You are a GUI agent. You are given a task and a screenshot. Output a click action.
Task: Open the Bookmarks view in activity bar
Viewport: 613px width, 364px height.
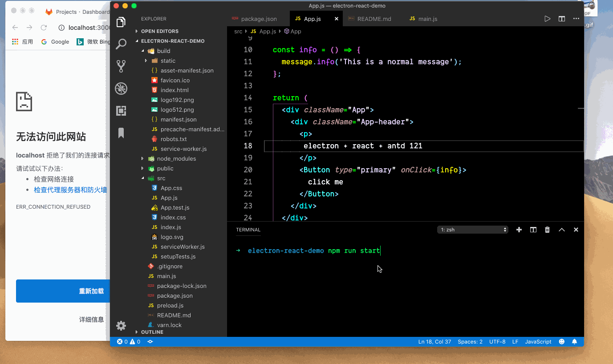click(x=121, y=133)
